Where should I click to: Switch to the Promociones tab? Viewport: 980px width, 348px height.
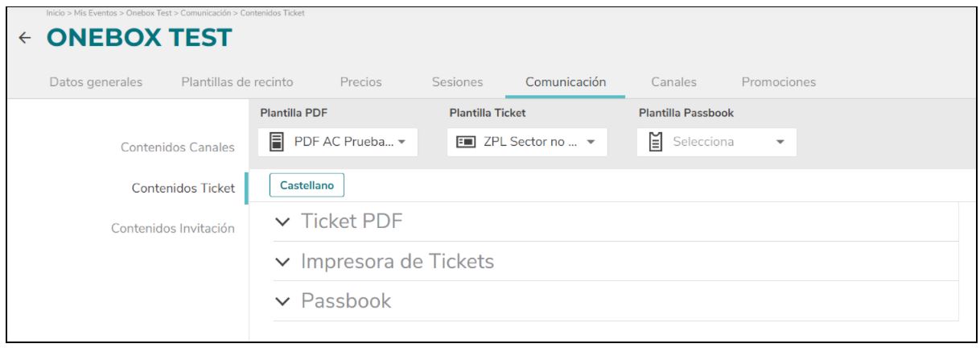(x=778, y=81)
